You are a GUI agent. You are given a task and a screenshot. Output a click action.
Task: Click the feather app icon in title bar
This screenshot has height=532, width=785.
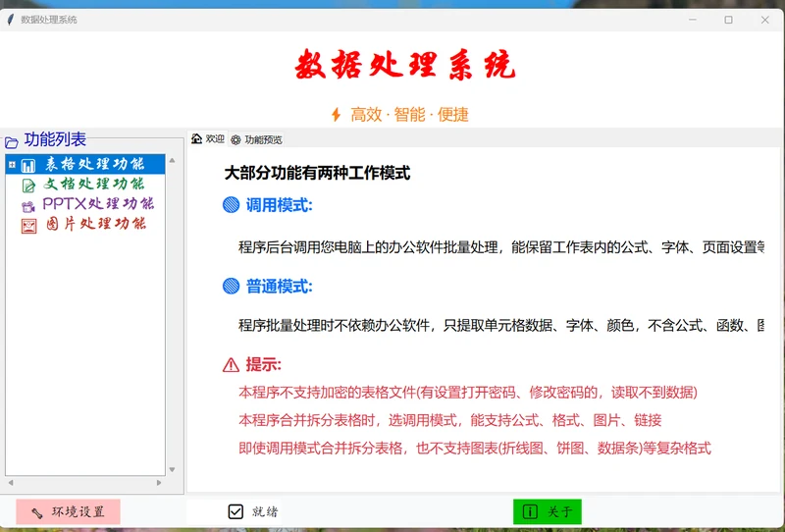10,20
